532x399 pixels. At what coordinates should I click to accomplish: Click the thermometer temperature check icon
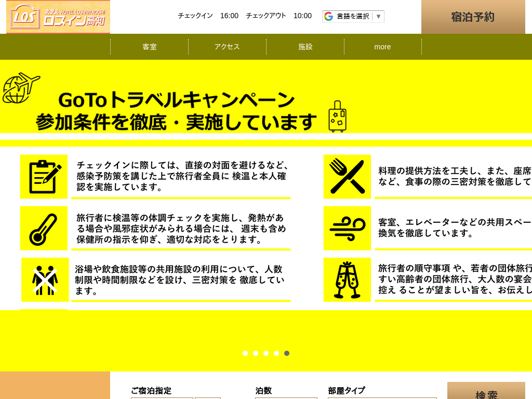click(44, 229)
